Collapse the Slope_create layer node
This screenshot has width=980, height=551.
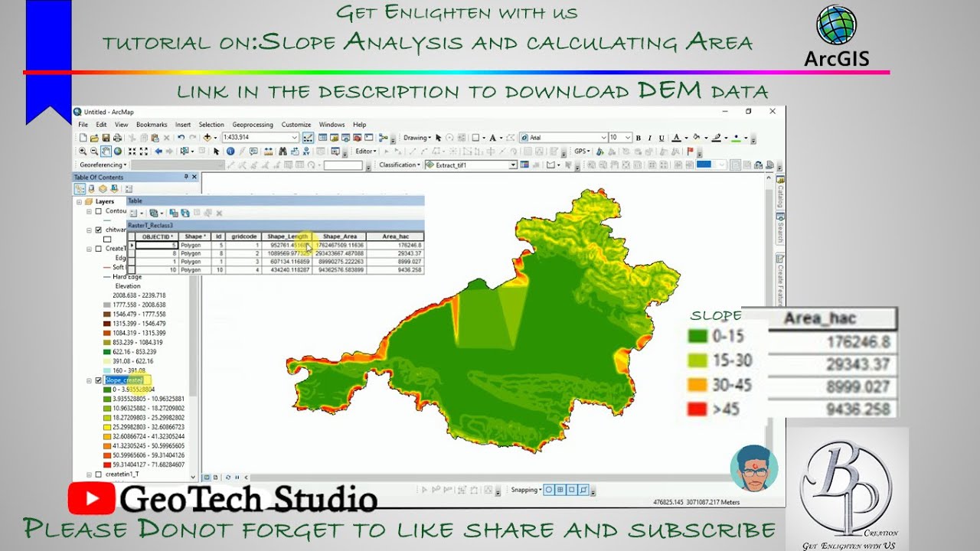[x=89, y=380]
